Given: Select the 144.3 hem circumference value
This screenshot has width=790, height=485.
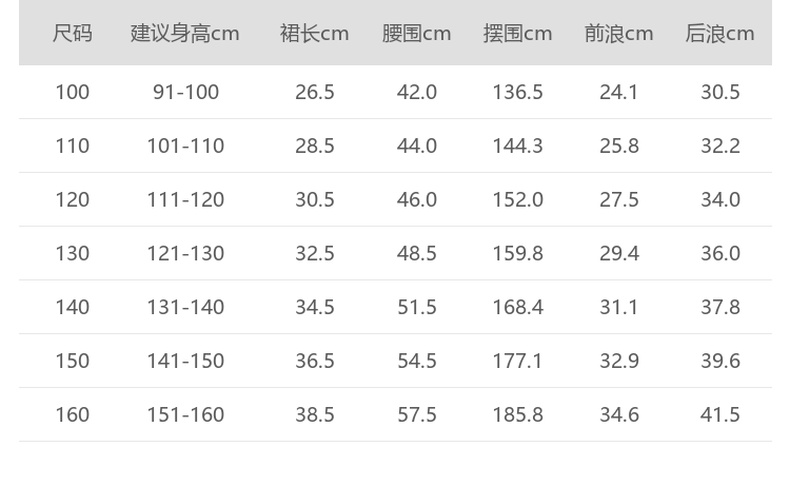Looking at the screenshot, I should 517,146.
